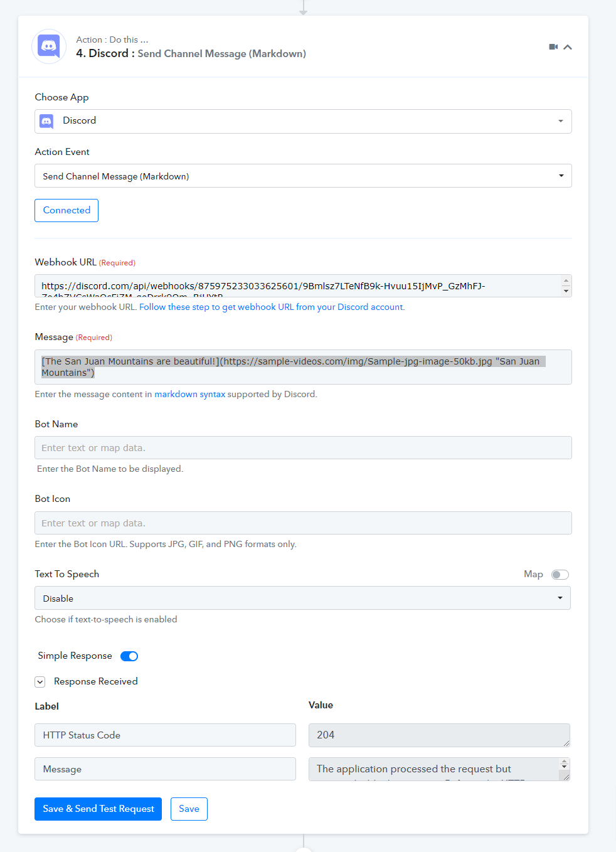Open the Text To Speech Disable dropdown
This screenshot has height=852, width=616.
point(302,598)
